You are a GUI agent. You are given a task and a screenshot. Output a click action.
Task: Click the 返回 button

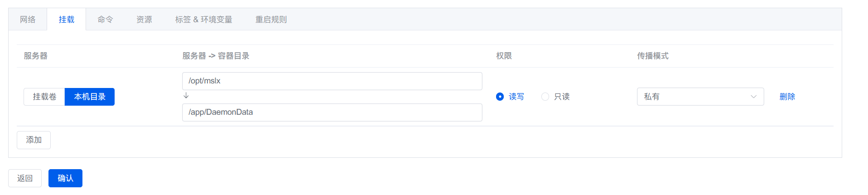25,178
